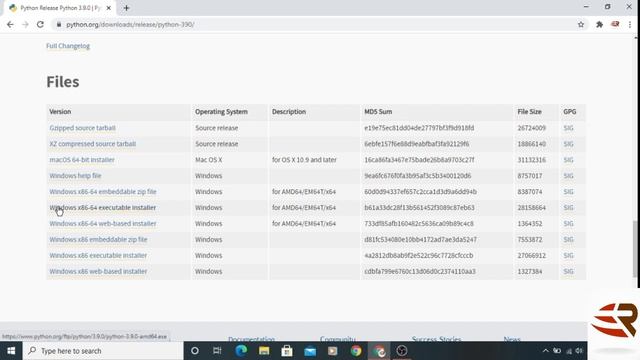Open the Full Changelog link
Image resolution: width=640 pixels, height=360 pixels.
tap(68, 46)
